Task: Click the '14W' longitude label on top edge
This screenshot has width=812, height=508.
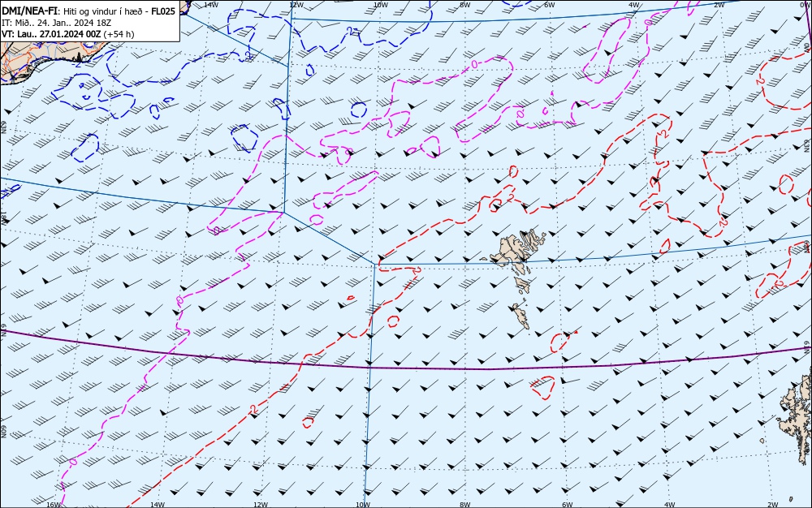Action: coord(210,5)
